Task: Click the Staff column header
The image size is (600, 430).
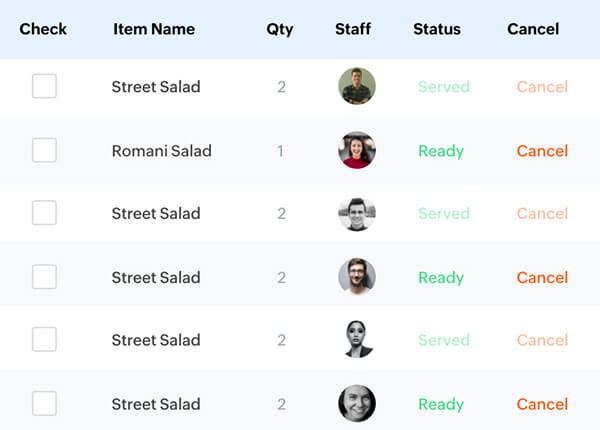Action: point(353,29)
